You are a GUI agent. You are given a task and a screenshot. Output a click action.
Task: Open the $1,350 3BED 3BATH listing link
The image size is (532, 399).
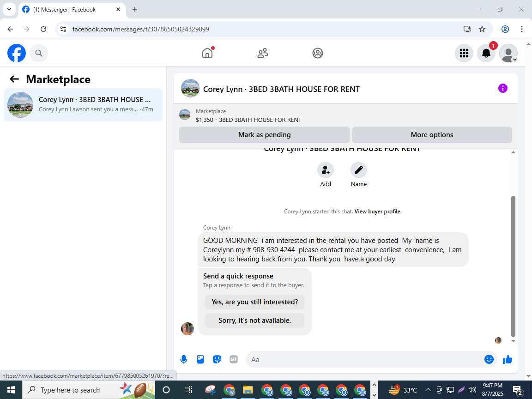click(x=248, y=120)
